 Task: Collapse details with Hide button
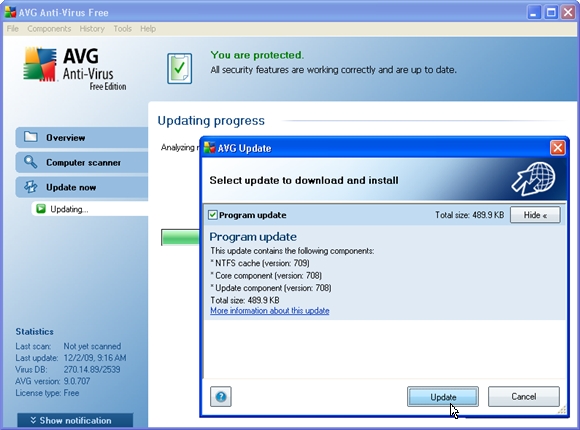tap(535, 215)
